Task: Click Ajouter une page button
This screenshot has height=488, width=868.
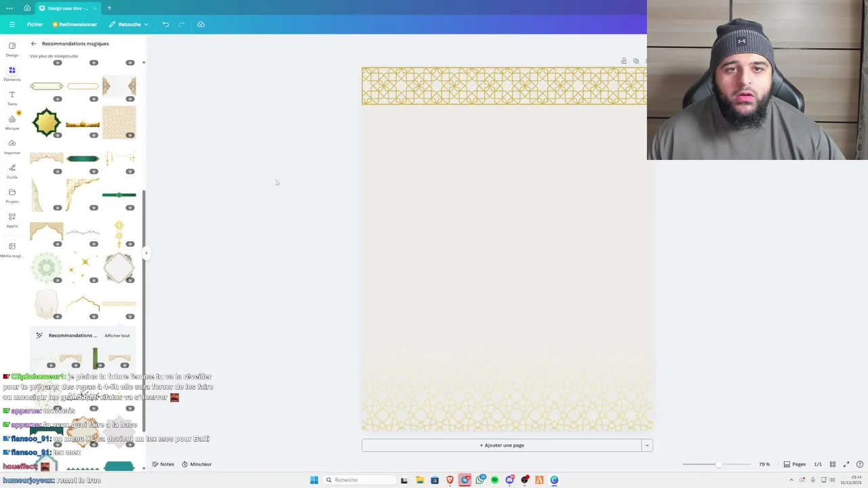Action: (x=502, y=445)
